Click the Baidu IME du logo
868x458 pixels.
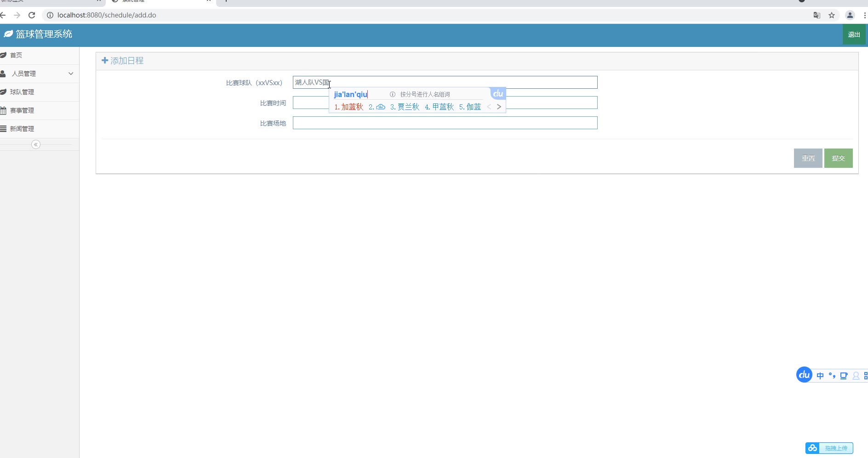[x=804, y=375]
